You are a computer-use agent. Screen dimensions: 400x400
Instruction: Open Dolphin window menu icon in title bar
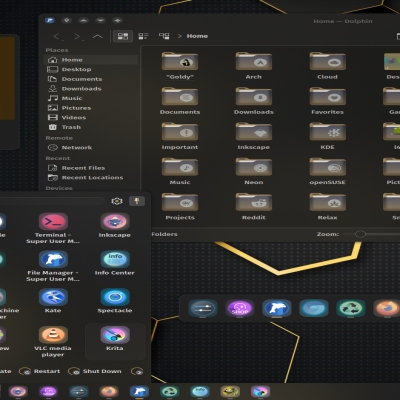(x=50, y=20)
